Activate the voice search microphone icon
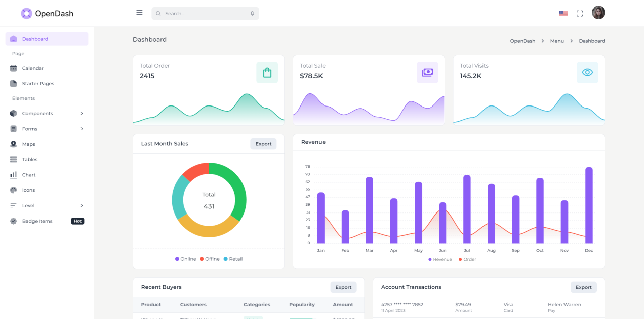This screenshot has width=644, height=319. click(x=252, y=13)
